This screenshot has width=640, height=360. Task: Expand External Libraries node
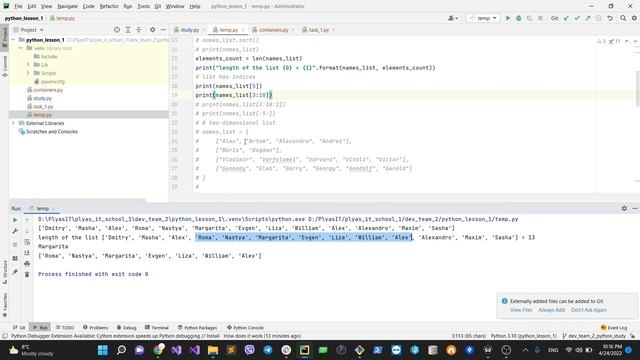[x=13, y=123]
